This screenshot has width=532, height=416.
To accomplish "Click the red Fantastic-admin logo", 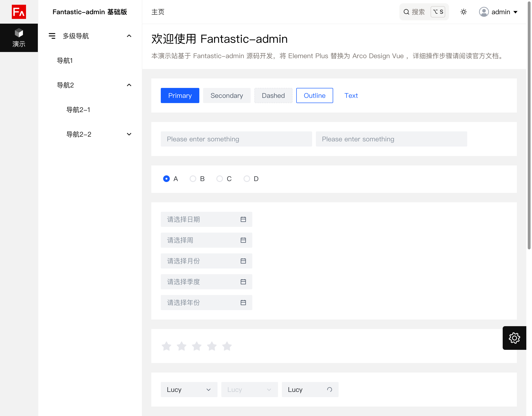I will point(19,12).
